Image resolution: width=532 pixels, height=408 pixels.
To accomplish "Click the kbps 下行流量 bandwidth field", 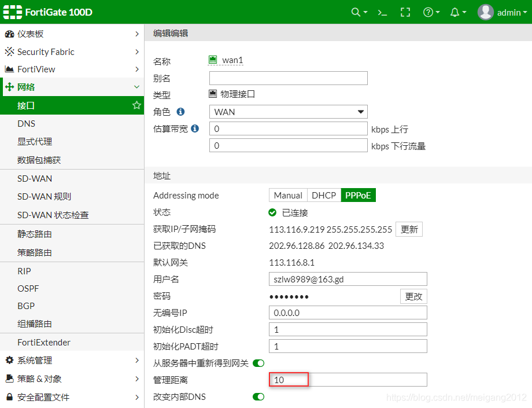I will pos(289,145).
